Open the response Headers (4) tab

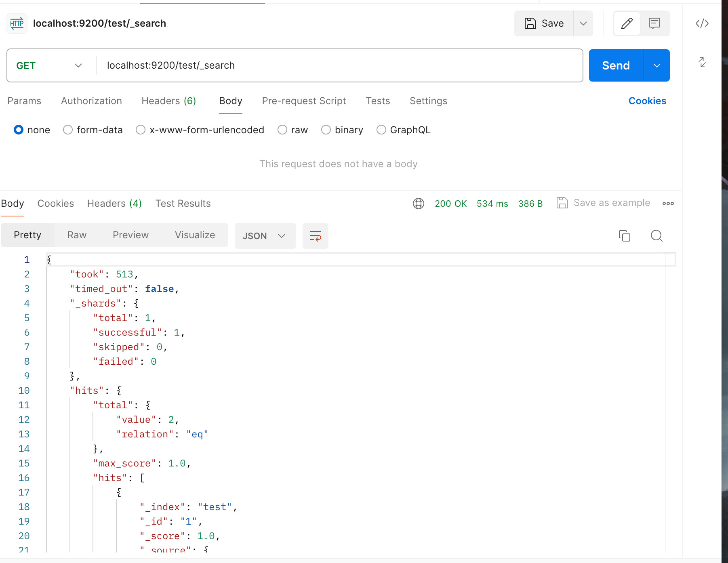[x=115, y=204]
